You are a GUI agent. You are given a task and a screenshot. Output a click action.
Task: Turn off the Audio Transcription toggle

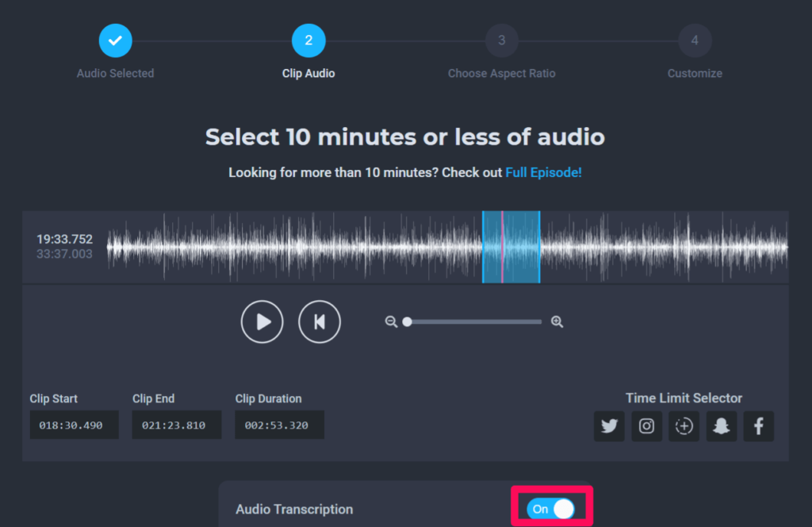coord(551,509)
